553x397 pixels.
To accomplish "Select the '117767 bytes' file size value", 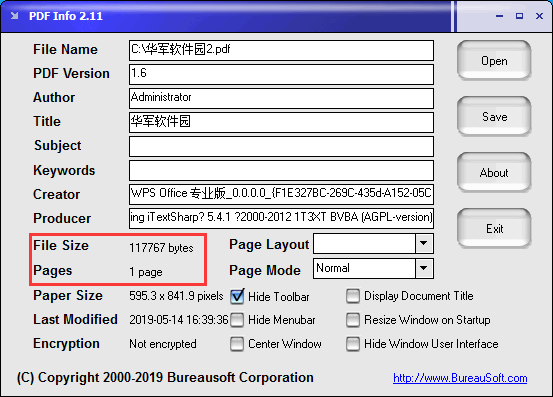I will [161, 248].
